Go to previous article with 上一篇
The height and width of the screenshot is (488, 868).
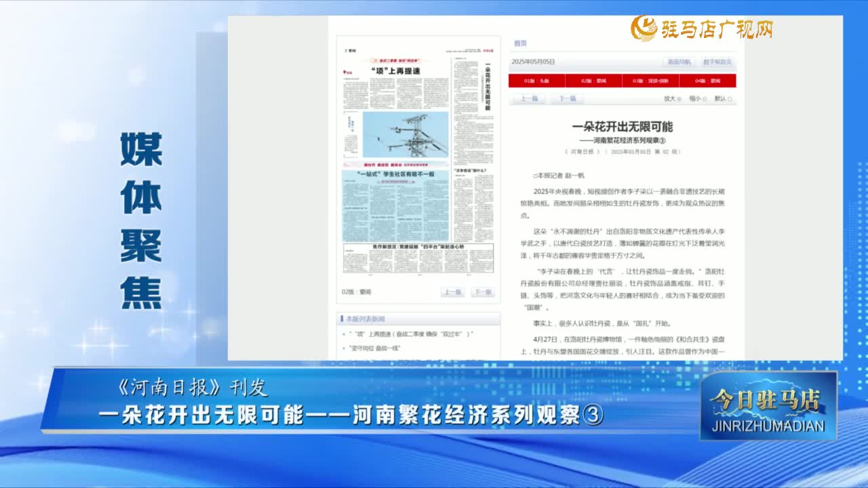(529, 99)
